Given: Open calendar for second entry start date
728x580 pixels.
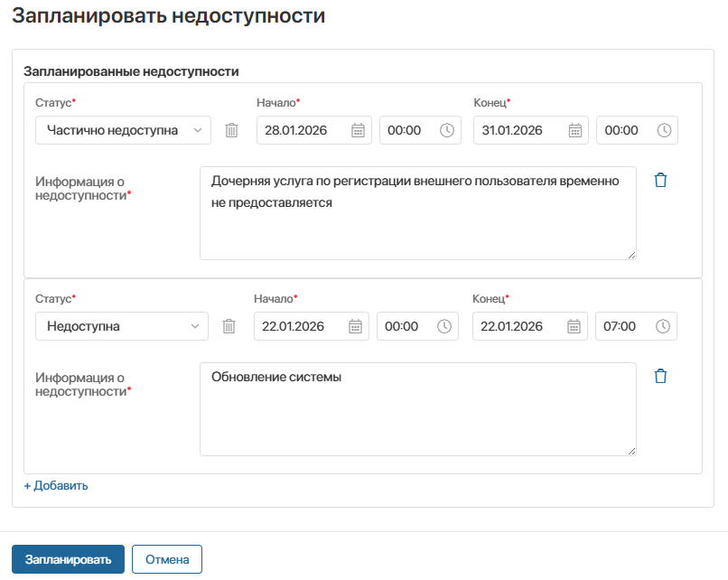Looking at the screenshot, I should [x=355, y=326].
